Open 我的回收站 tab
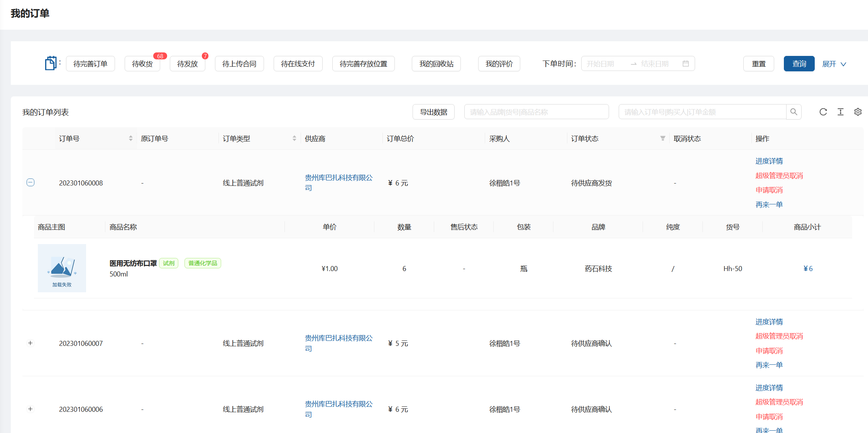This screenshot has width=868, height=433. pos(437,64)
